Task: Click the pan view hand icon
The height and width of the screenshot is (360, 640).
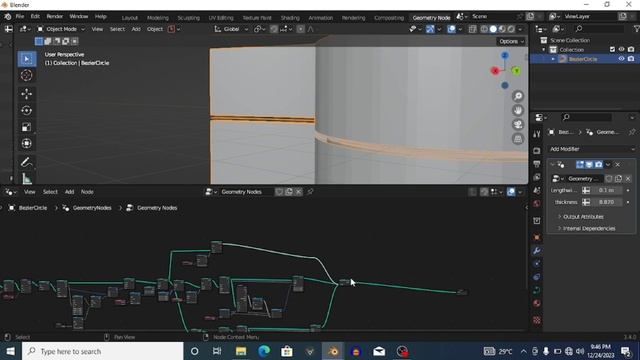Action: pos(518,110)
